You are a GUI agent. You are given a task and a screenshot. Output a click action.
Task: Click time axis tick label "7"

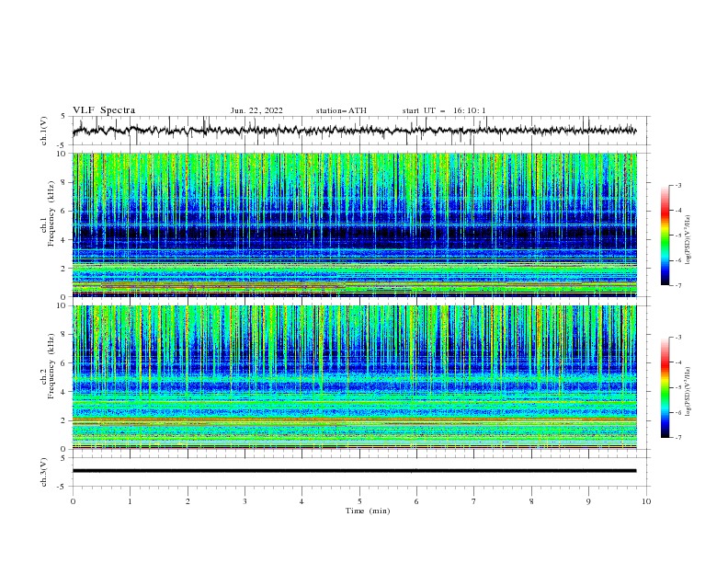[x=474, y=501]
